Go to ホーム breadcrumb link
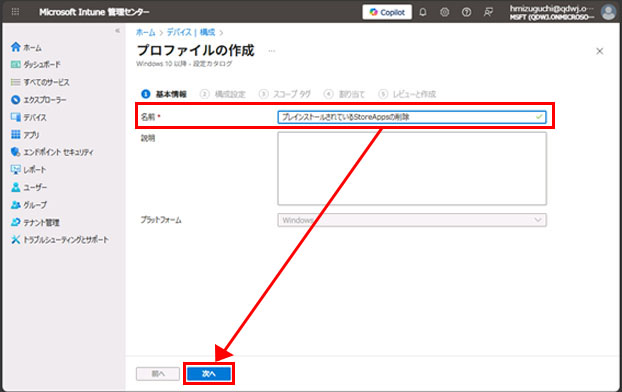 [x=146, y=33]
